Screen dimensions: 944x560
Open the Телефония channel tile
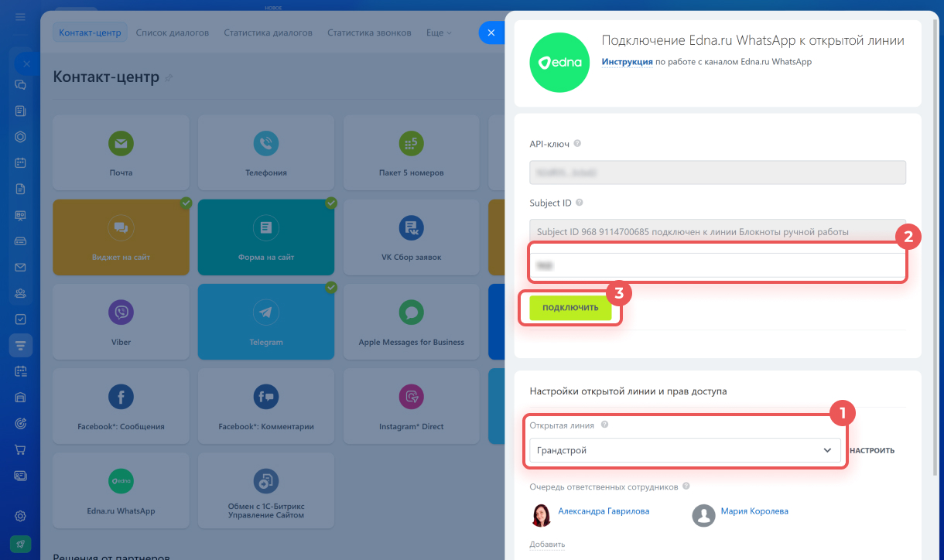point(266,152)
